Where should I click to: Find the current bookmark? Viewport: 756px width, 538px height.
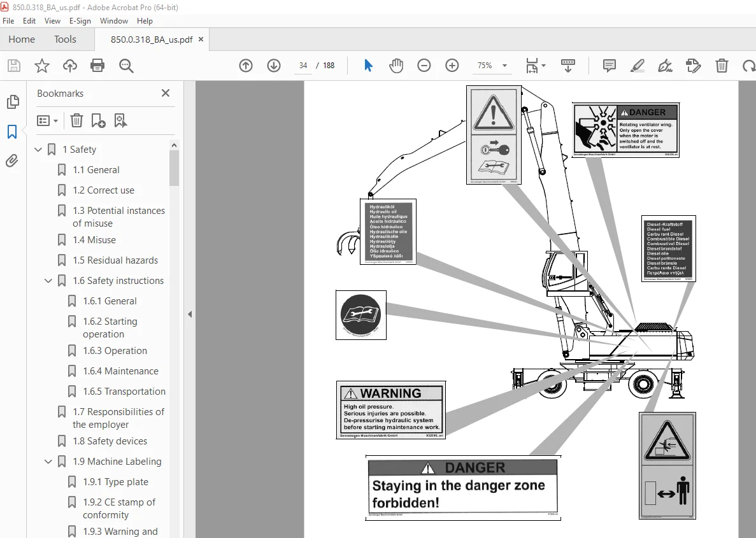[x=120, y=120]
